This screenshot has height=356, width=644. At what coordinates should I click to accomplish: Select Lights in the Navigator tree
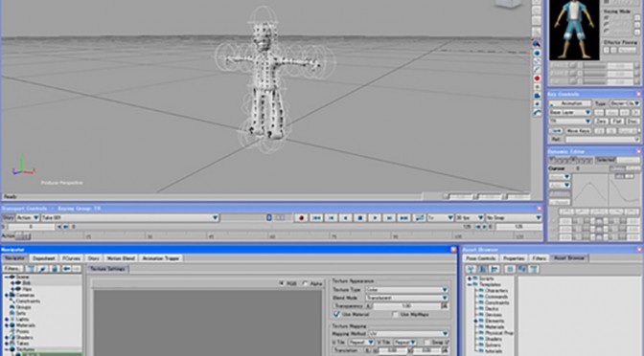[x=23, y=319]
